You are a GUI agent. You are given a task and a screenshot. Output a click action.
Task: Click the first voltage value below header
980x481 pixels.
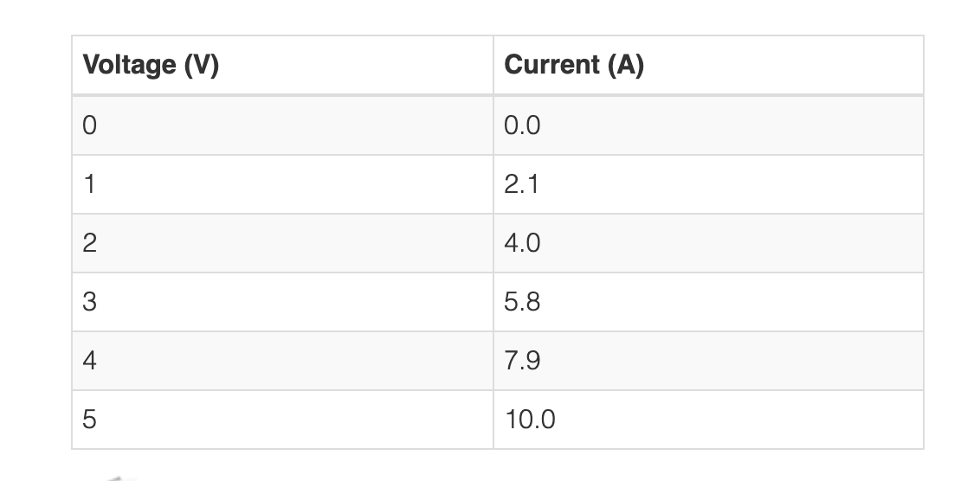[x=282, y=125]
